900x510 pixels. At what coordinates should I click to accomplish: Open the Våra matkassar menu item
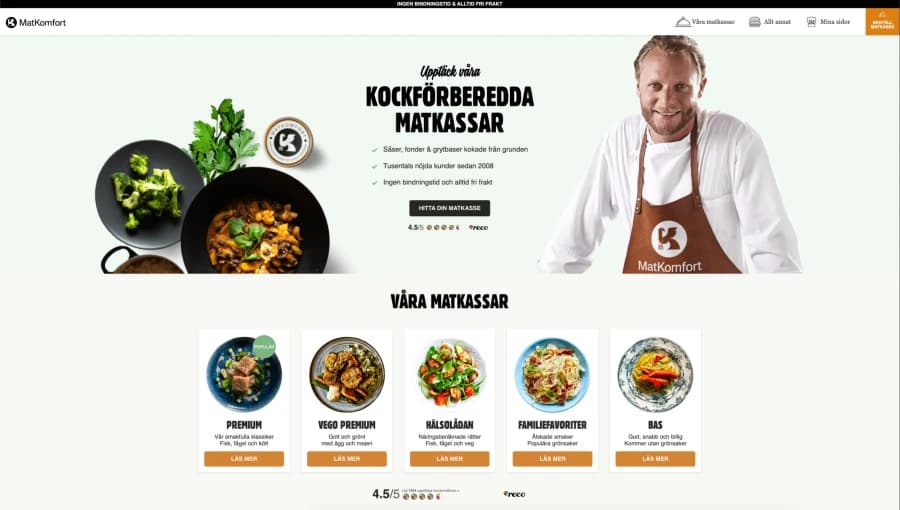pyautogui.click(x=713, y=22)
